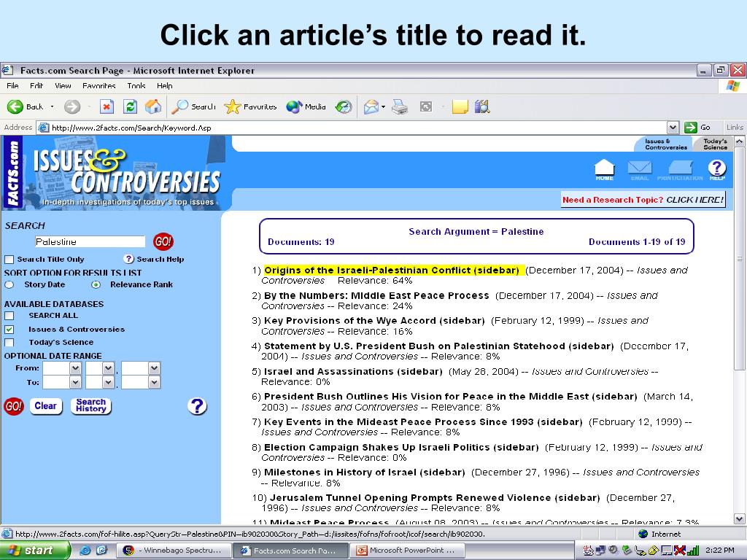Print the page with the printer icon
This screenshot has width=747, height=560.
(400, 107)
